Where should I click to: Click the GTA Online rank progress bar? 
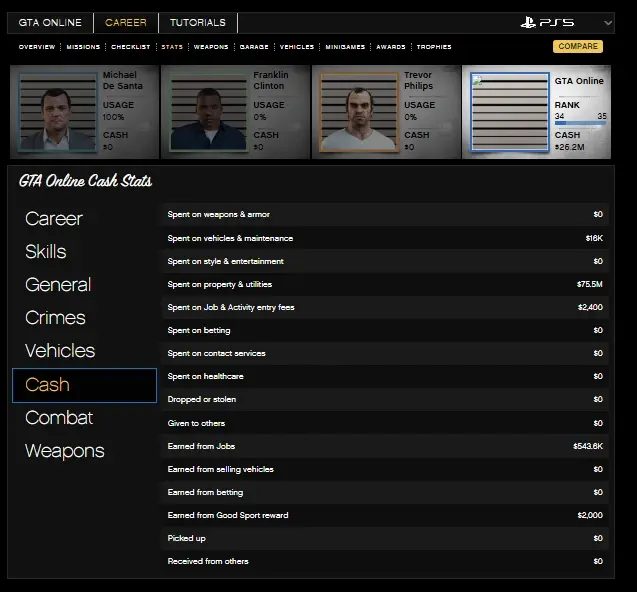pos(580,124)
